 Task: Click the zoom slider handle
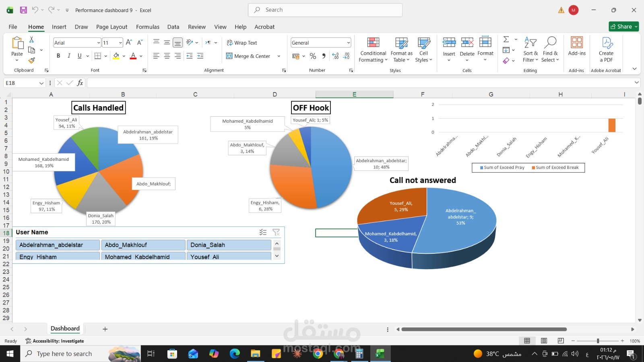598,341
